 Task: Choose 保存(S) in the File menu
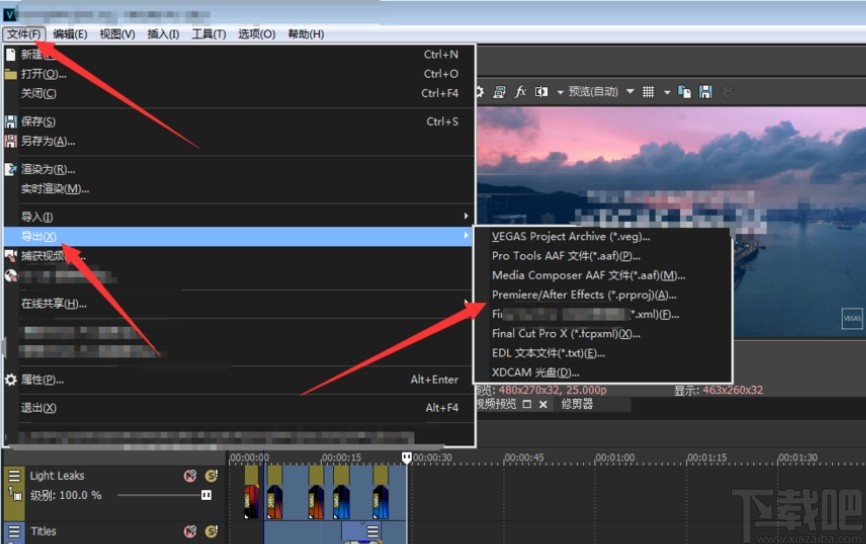(239, 122)
